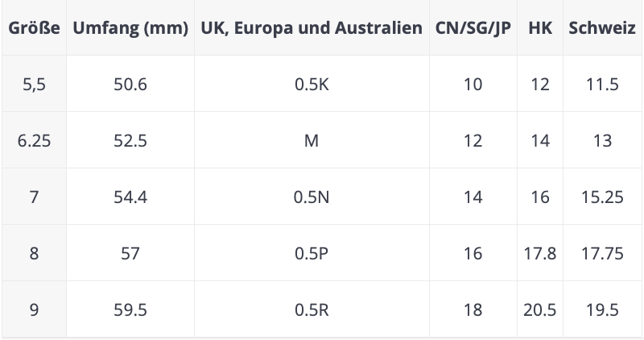
Task: Click the CN/SG/JP column header
Action: (x=473, y=28)
